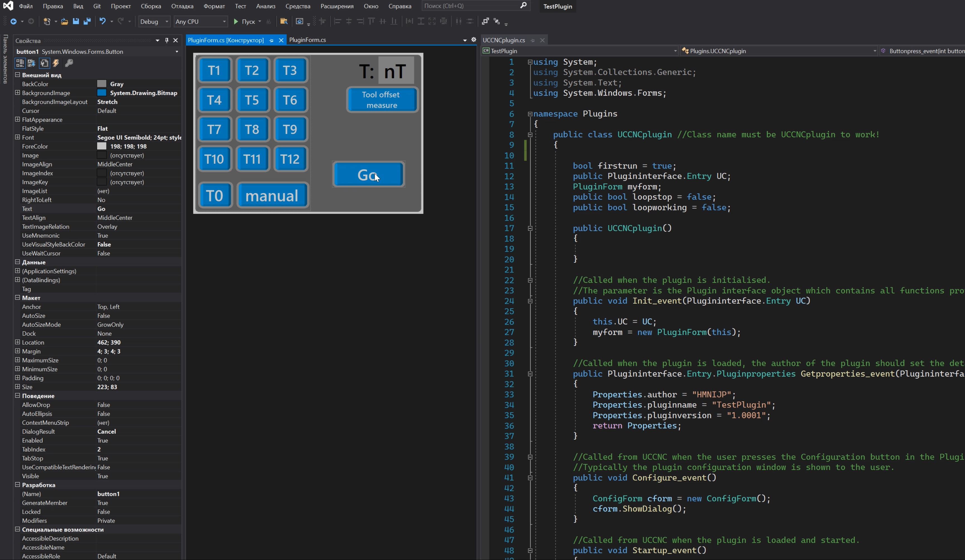Open the Property Pages wrench icon
Screen dimensions: 965x560
pyautogui.click(x=69, y=63)
